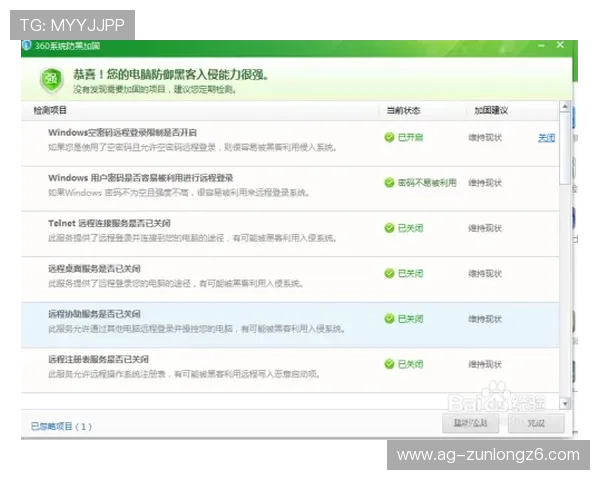Select Telnet 远程连接服务是否已关闭 title

click(109, 223)
